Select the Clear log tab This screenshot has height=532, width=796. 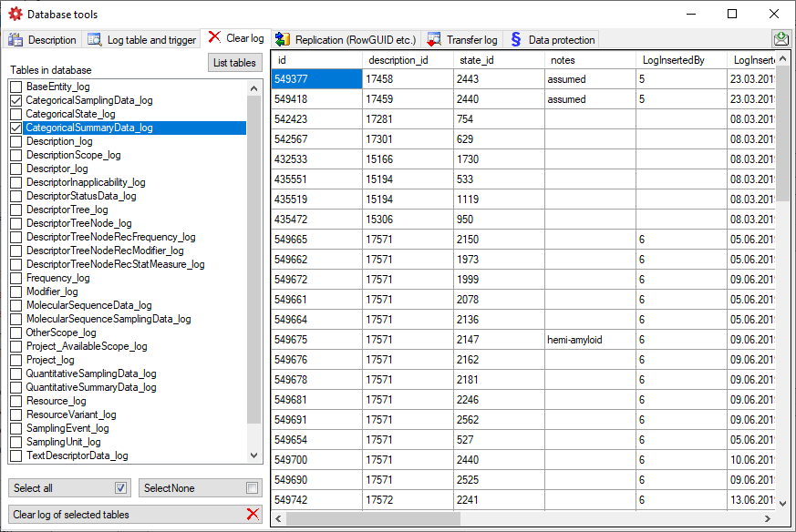236,38
